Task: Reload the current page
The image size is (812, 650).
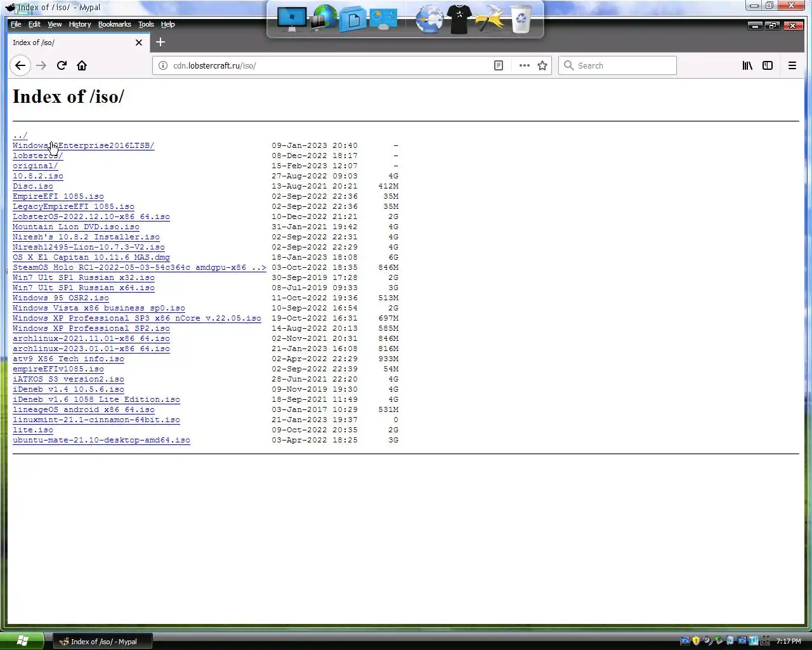Action: (x=62, y=65)
